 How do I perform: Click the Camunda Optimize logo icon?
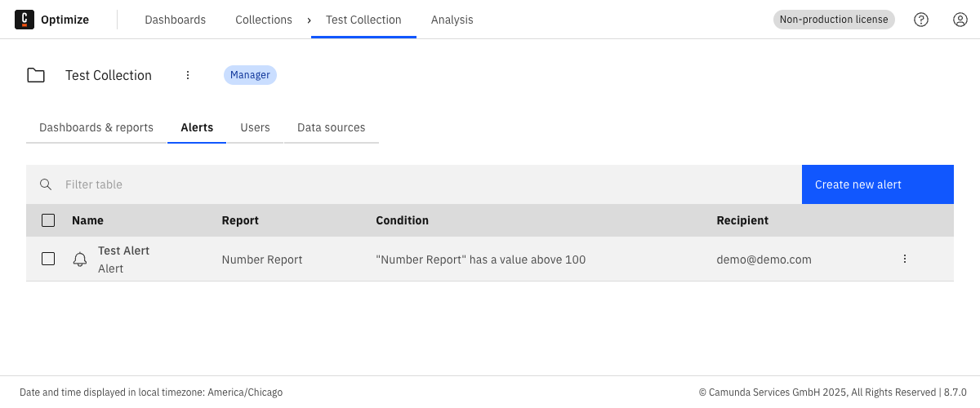[24, 20]
